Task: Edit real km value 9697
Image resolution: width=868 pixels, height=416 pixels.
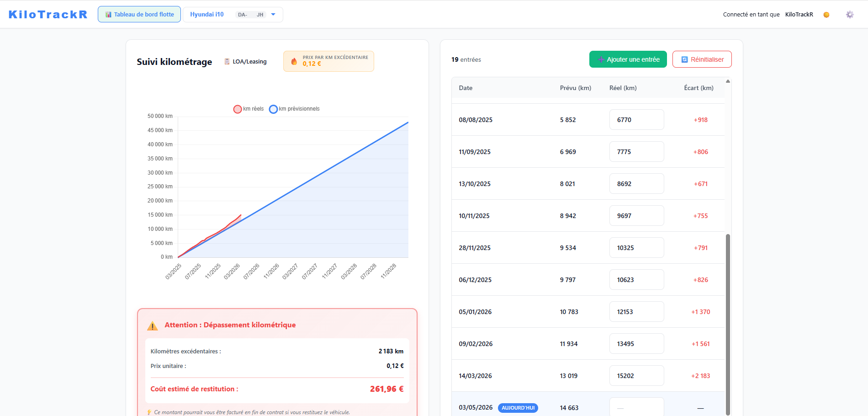Action: coord(637,216)
